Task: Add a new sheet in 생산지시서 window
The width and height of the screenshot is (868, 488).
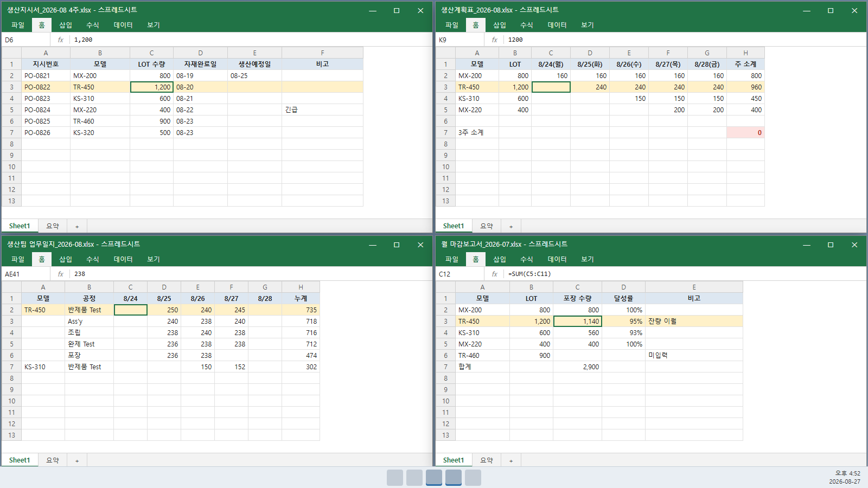Action: pyautogui.click(x=77, y=226)
